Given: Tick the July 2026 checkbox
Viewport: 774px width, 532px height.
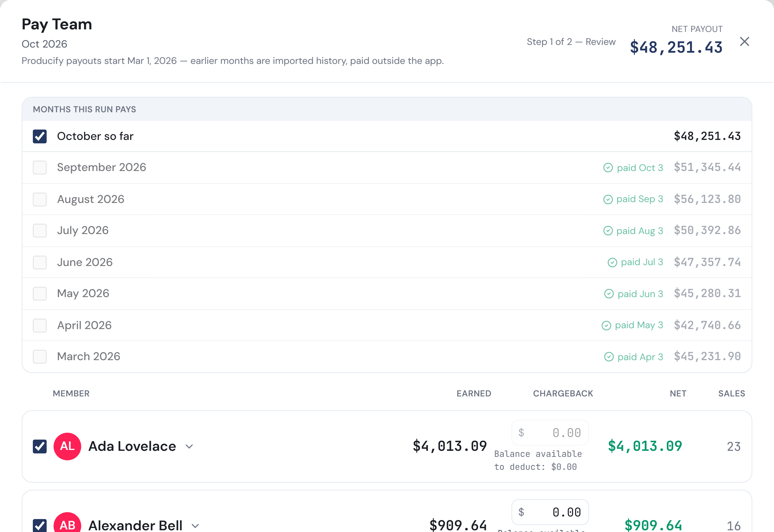Looking at the screenshot, I should click(x=40, y=230).
